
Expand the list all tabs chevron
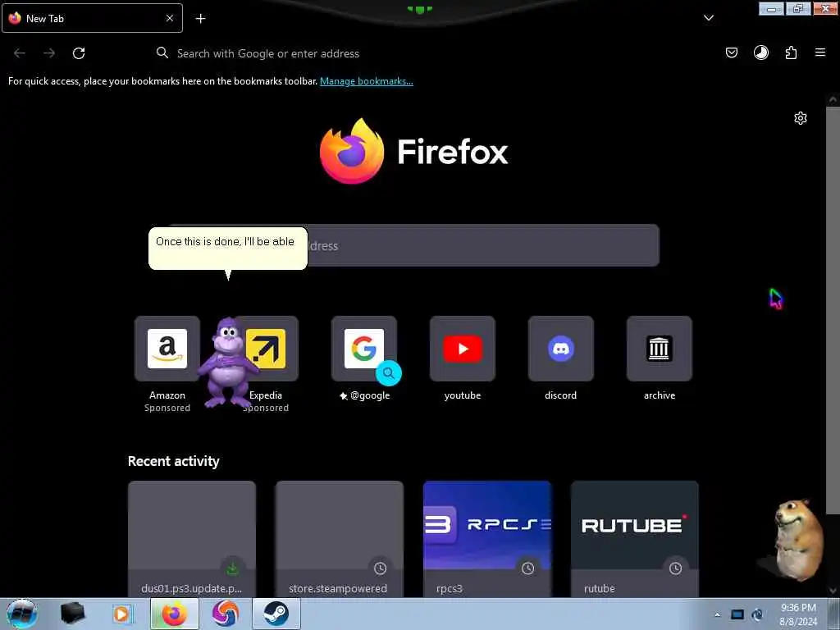tap(708, 18)
